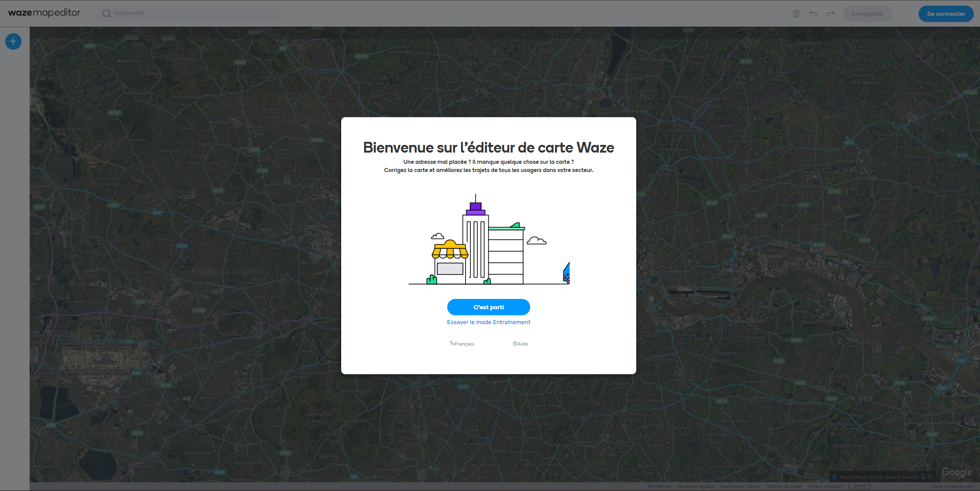Open the Français language selector
The height and width of the screenshot is (491, 980).
pos(462,344)
